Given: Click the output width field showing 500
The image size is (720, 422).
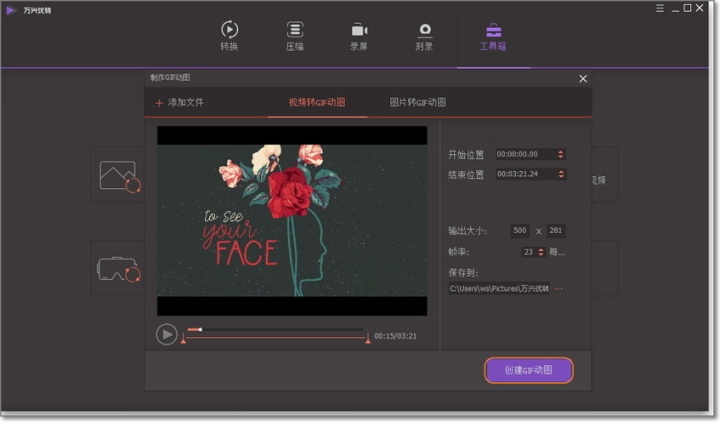Looking at the screenshot, I should pyautogui.click(x=520, y=231).
